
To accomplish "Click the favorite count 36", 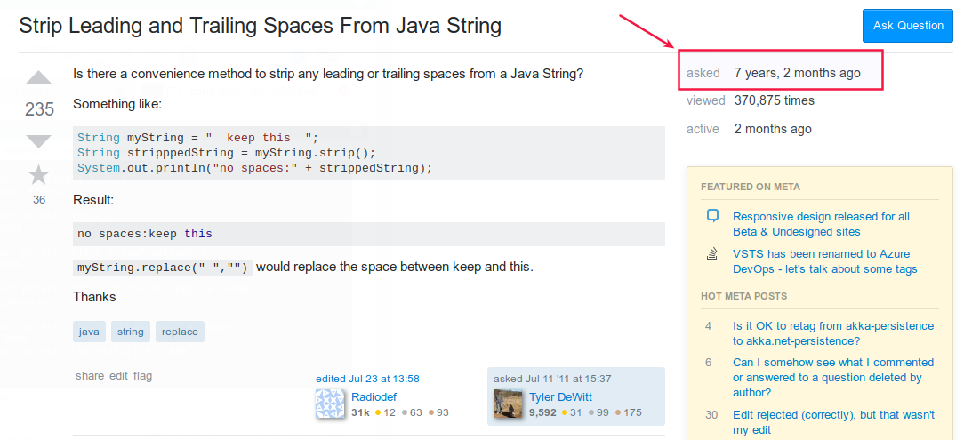I will [x=39, y=200].
